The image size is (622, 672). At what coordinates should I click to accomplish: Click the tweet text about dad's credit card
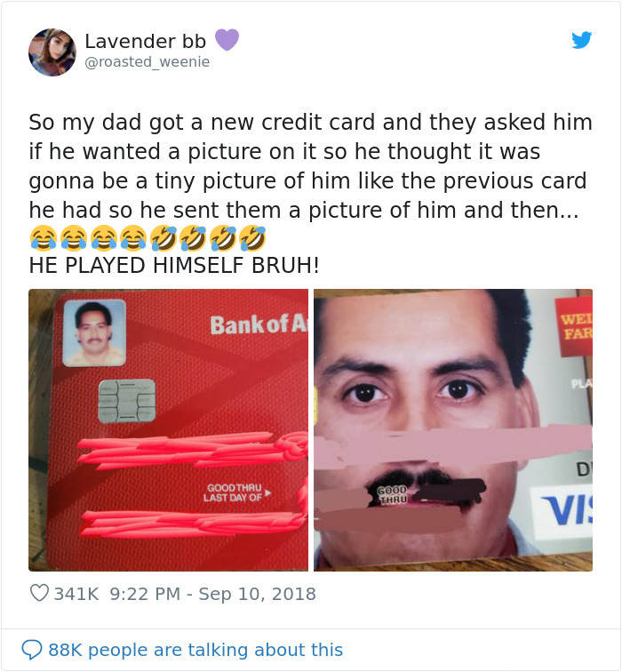311,166
